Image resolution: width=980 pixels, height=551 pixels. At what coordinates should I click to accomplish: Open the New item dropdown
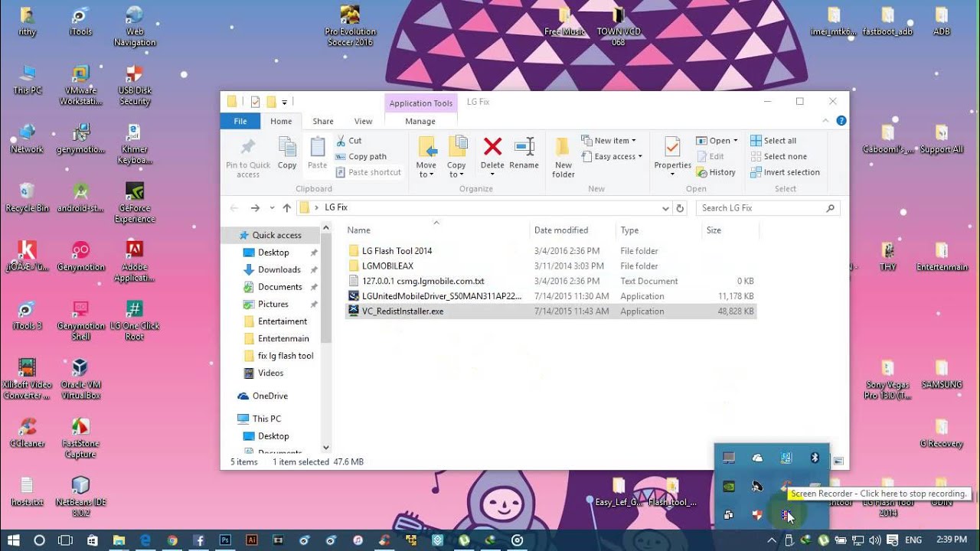tap(609, 141)
